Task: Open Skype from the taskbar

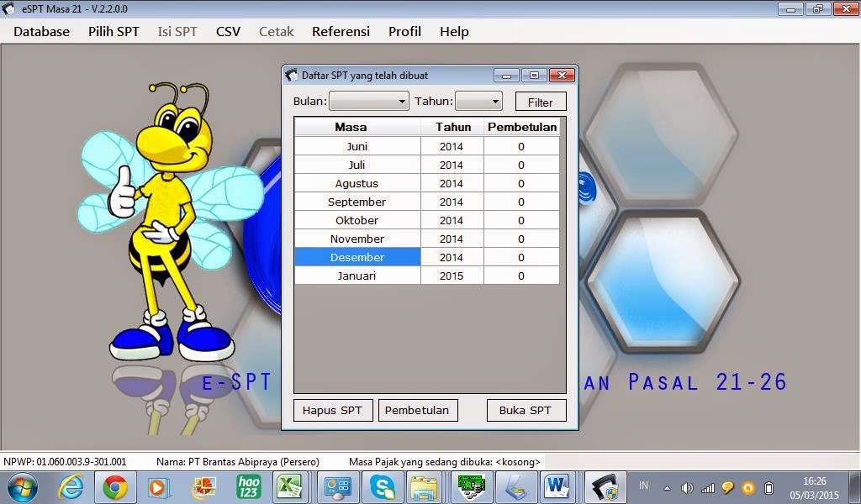Action: click(x=383, y=486)
